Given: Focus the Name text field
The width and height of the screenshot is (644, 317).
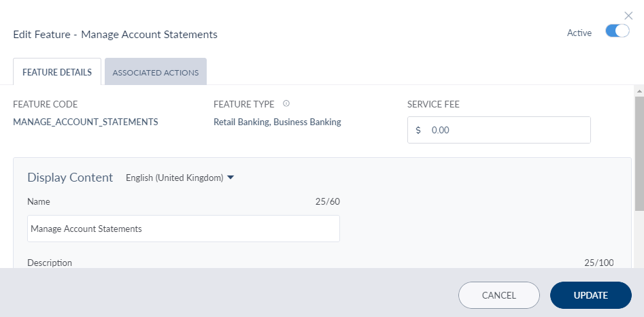Looking at the screenshot, I should pos(184,229).
